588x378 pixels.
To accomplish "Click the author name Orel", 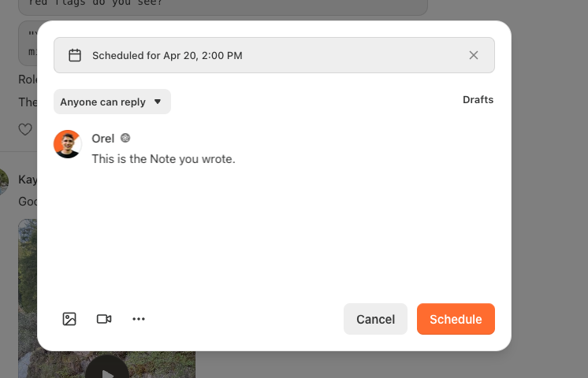I will click(x=102, y=139).
